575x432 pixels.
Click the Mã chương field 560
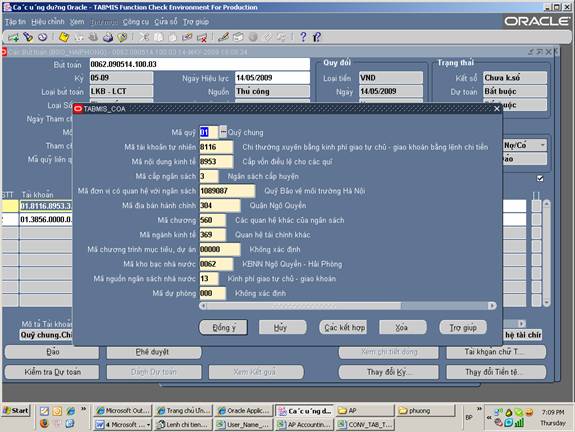coord(212,220)
